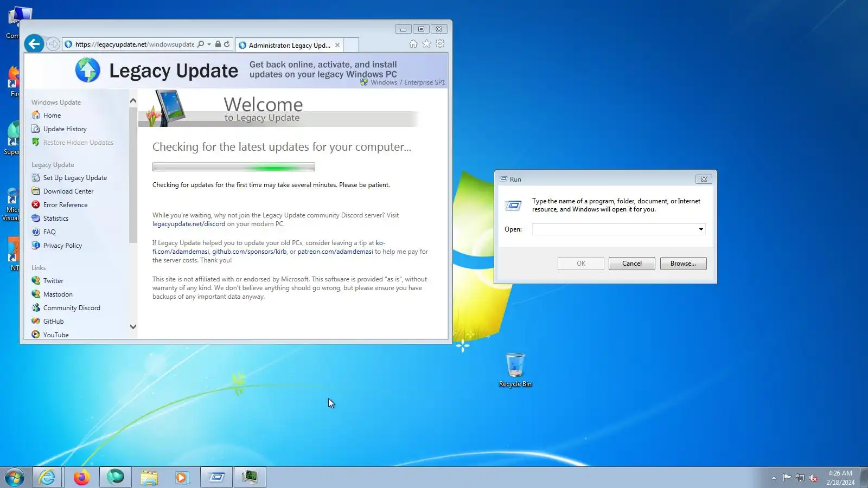
Task: Open Action Center flag in tray
Action: click(x=787, y=478)
